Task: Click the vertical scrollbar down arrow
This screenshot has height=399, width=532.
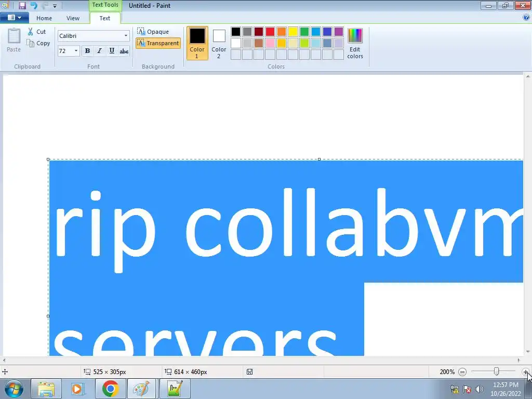Action: tap(528, 352)
